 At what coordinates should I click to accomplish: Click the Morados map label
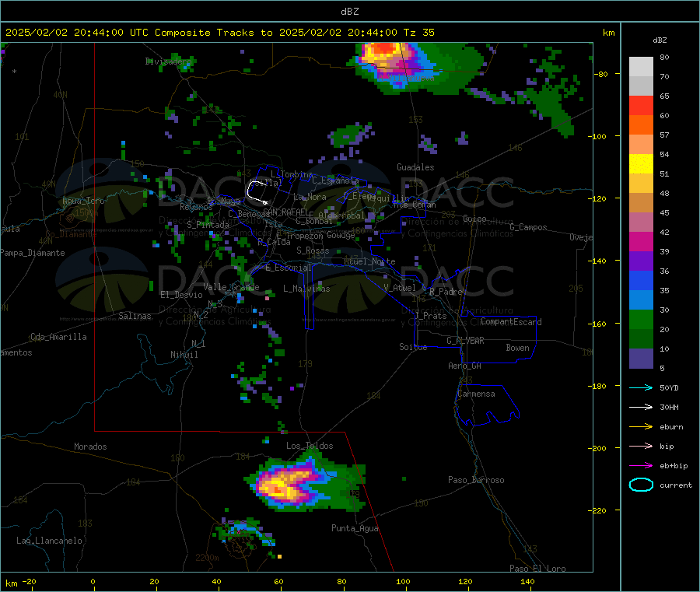coord(90,447)
